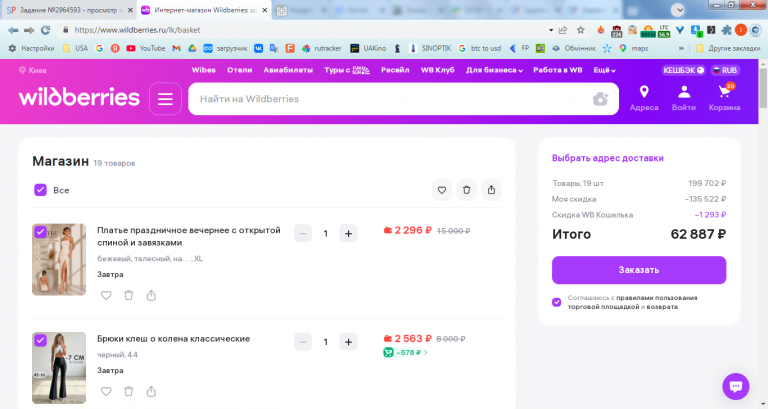Click the Заказать order button
Viewport: 768px width, 409px height.
[639, 270]
